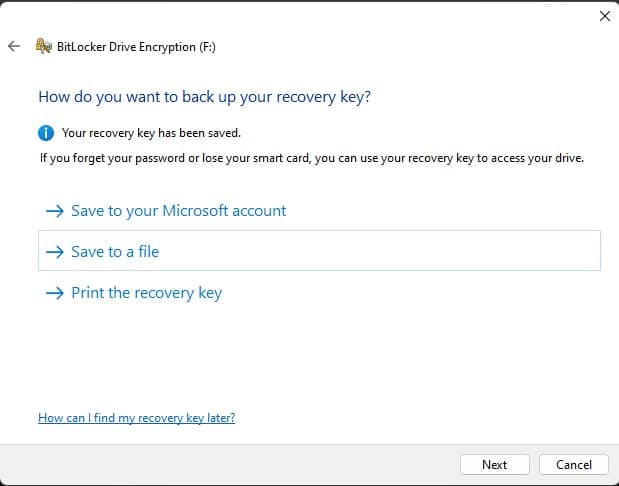This screenshot has width=619, height=486.
Task: Click empty space inside highlighted Save to a file box
Action: (x=379, y=251)
